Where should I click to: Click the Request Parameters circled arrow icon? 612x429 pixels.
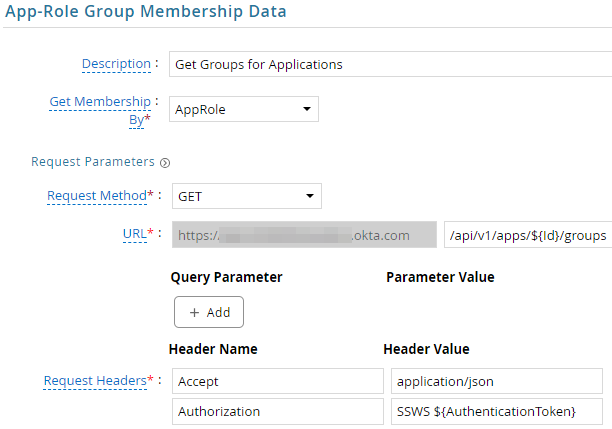pos(165,163)
